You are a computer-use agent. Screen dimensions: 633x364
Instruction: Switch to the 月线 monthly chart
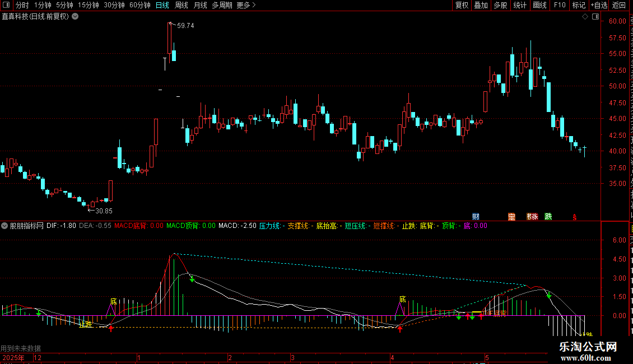[200, 5]
